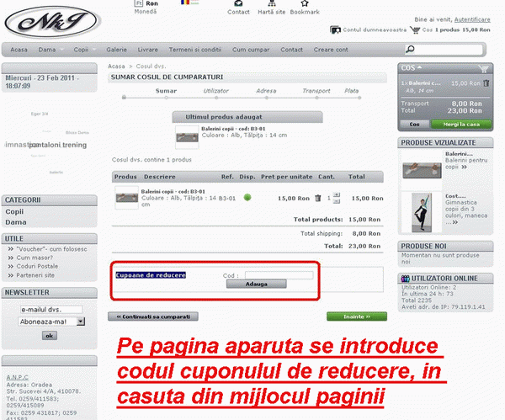Expand the Copii menu arrow

[x=94, y=50]
